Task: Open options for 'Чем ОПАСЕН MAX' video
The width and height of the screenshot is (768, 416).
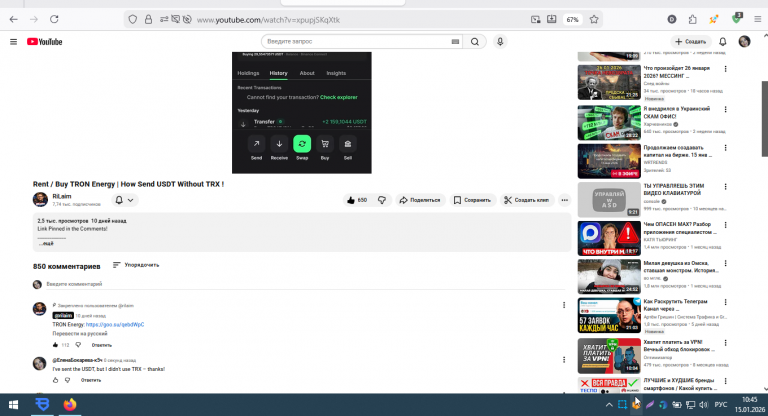Action: [x=725, y=225]
